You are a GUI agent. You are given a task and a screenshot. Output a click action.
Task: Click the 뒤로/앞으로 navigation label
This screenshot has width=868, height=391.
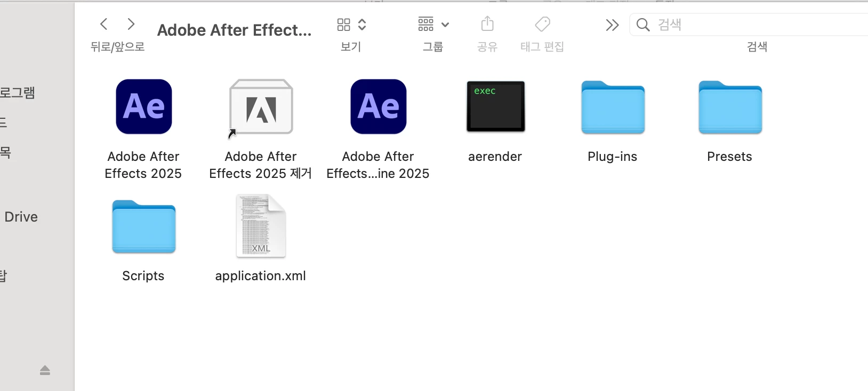pos(118,47)
